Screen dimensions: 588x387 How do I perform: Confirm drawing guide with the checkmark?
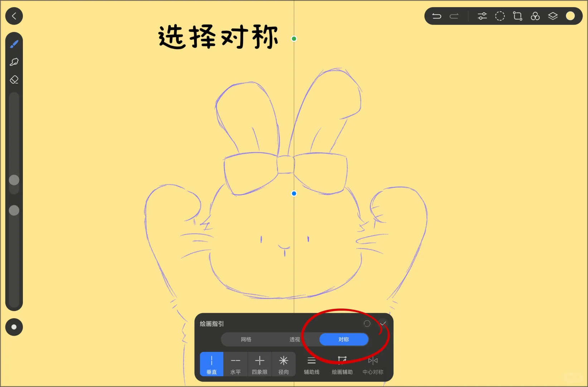383,323
